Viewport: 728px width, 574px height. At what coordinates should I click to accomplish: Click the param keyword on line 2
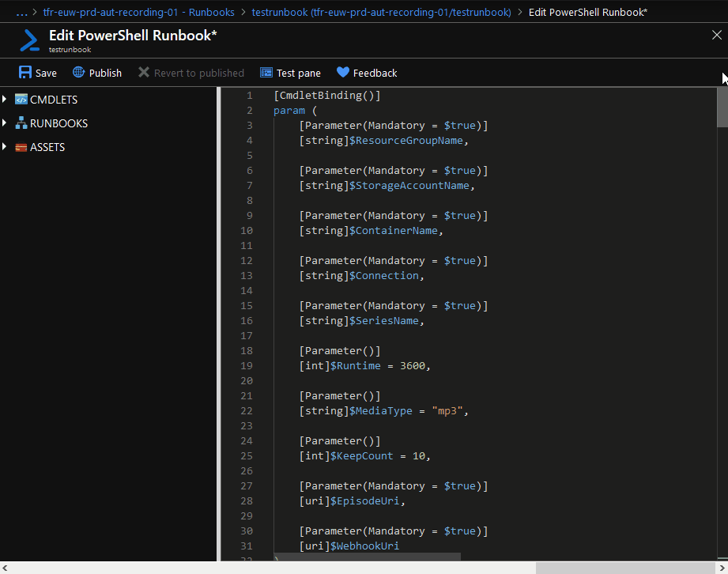[289, 111]
